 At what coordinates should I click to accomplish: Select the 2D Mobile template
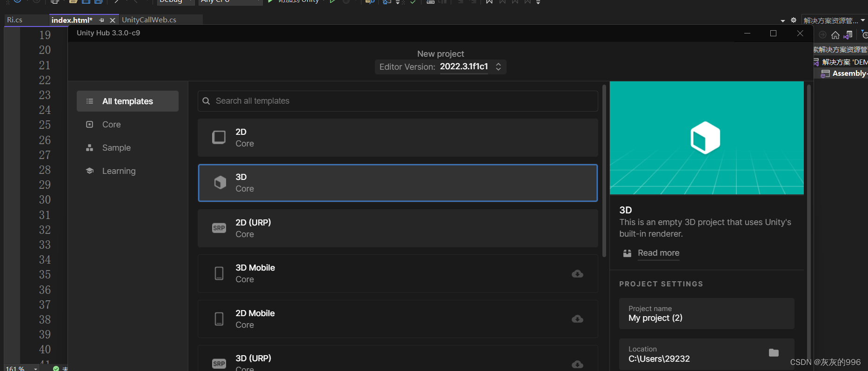tap(398, 319)
